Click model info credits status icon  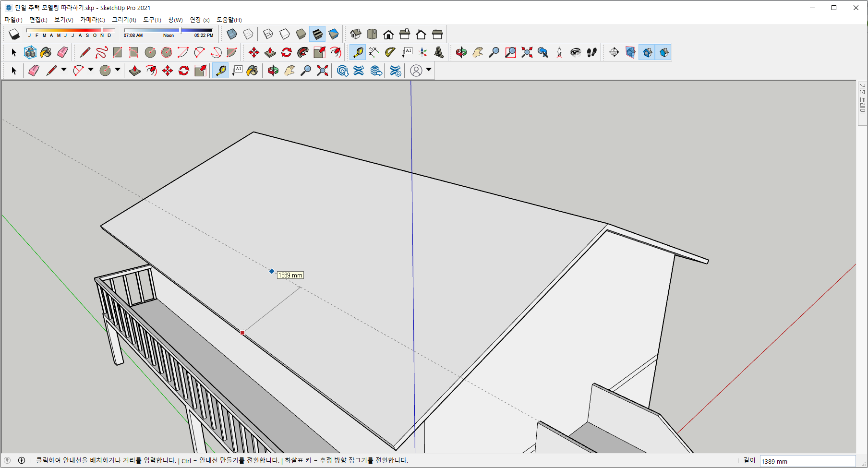tap(22, 460)
